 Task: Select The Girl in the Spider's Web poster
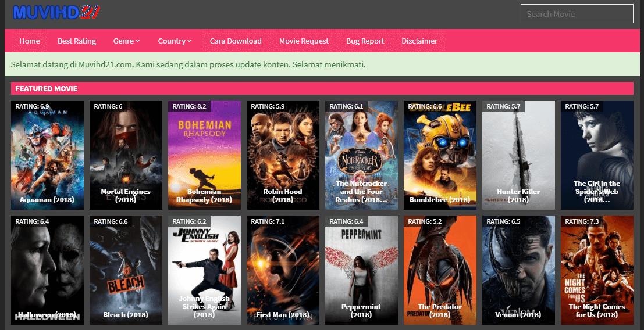point(597,155)
